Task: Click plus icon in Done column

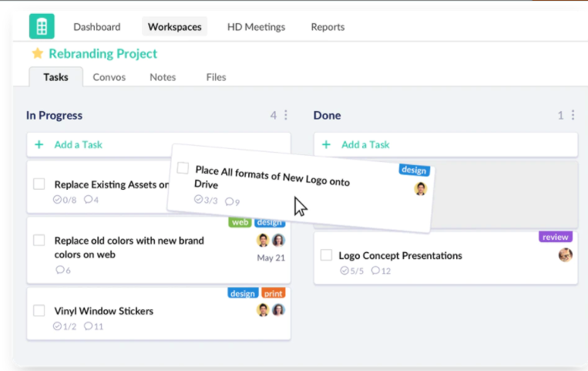Action: (326, 144)
